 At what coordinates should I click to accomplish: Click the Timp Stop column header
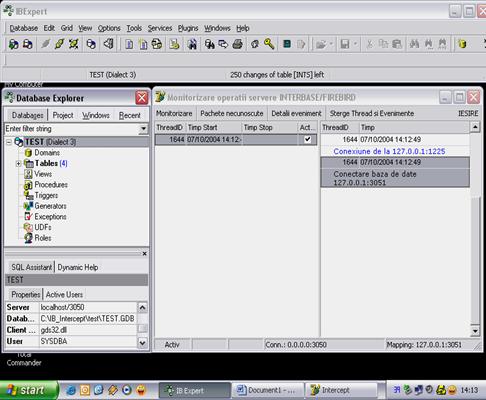coord(269,127)
